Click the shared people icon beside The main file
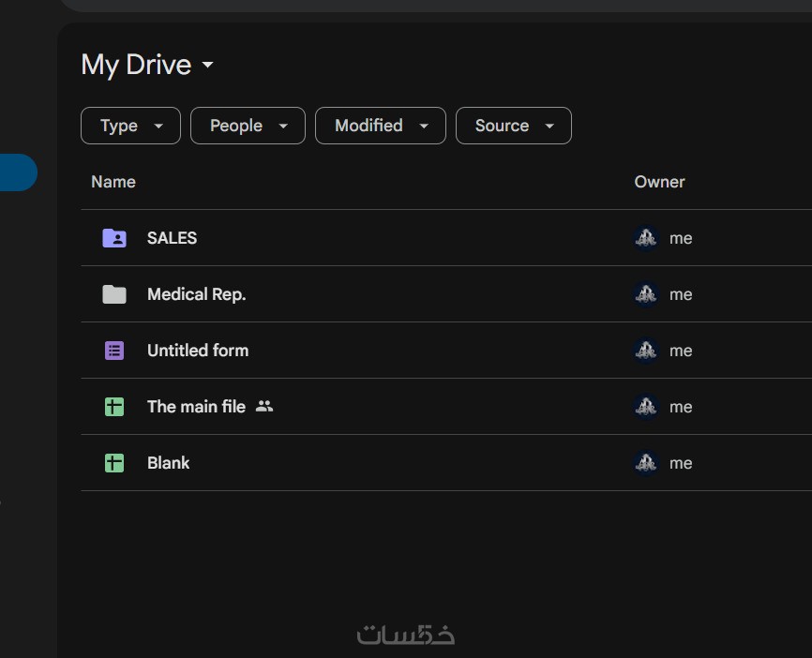This screenshot has width=812, height=658. pos(264,406)
